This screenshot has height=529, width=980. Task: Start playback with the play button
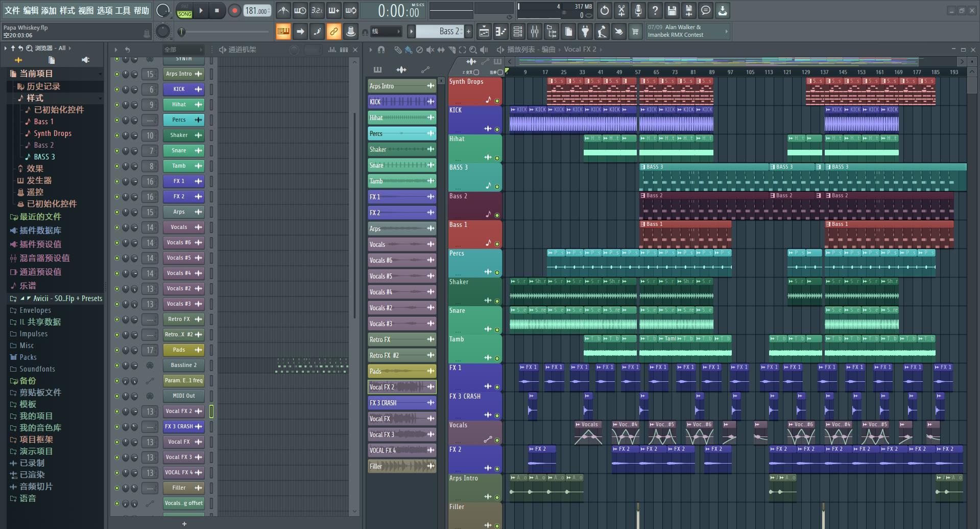click(x=201, y=10)
